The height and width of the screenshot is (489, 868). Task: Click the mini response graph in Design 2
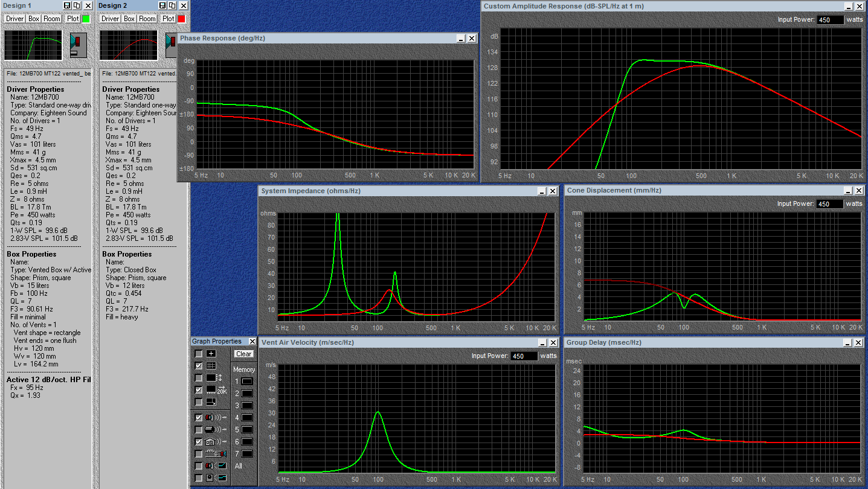point(129,45)
